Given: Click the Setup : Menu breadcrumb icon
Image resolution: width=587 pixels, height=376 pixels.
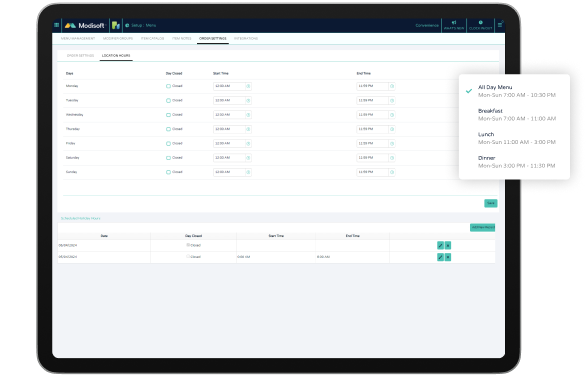Looking at the screenshot, I should pyautogui.click(x=127, y=25).
